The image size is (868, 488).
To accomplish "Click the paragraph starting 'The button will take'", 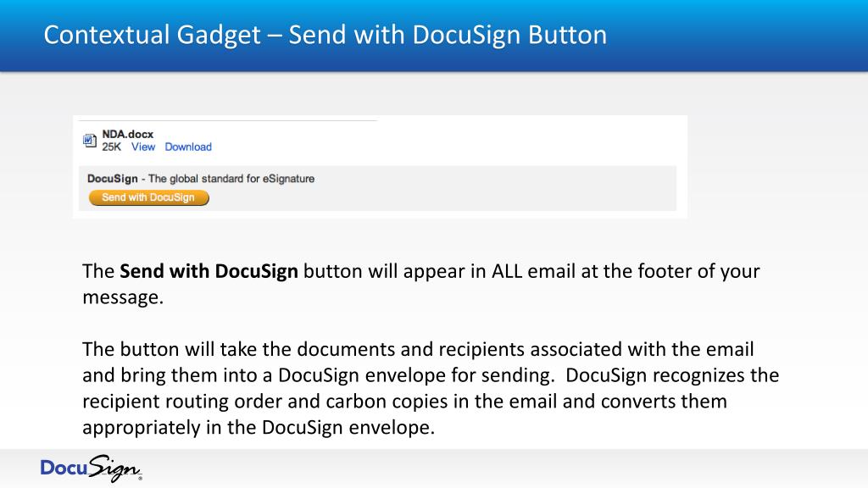I will (431, 388).
